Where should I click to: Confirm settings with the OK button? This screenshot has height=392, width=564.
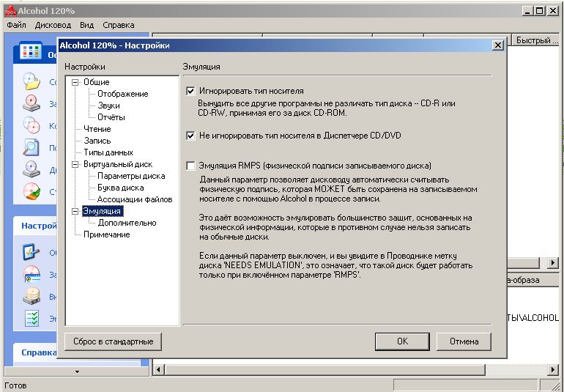click(402, 341)
